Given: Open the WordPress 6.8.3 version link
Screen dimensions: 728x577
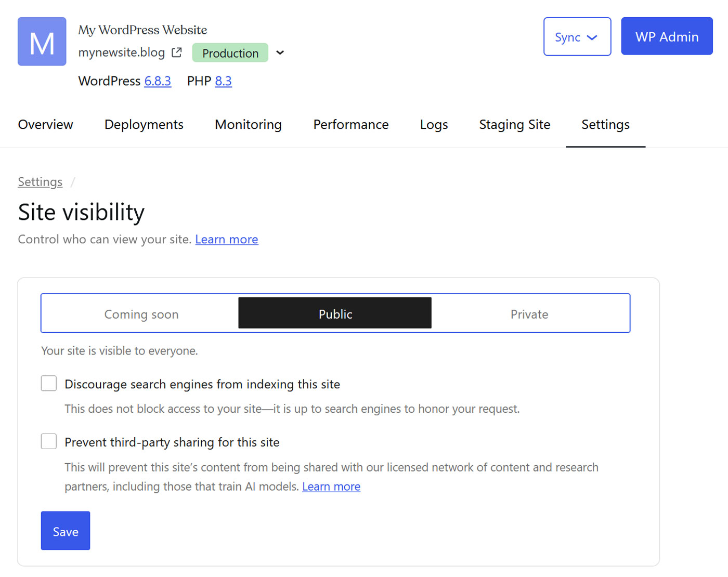Looking at the screenshot, I should point(158,81).
